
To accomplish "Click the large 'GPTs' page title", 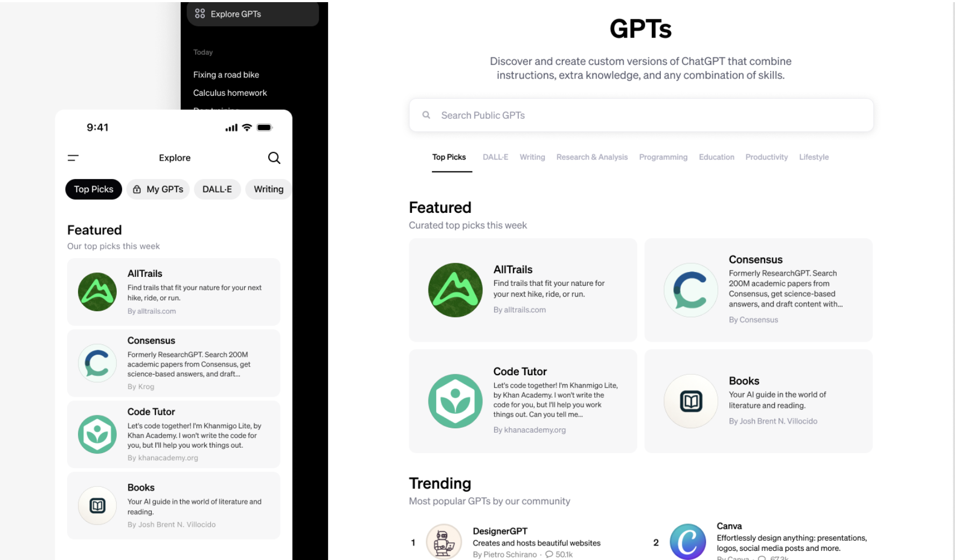I will coord(640,28).
